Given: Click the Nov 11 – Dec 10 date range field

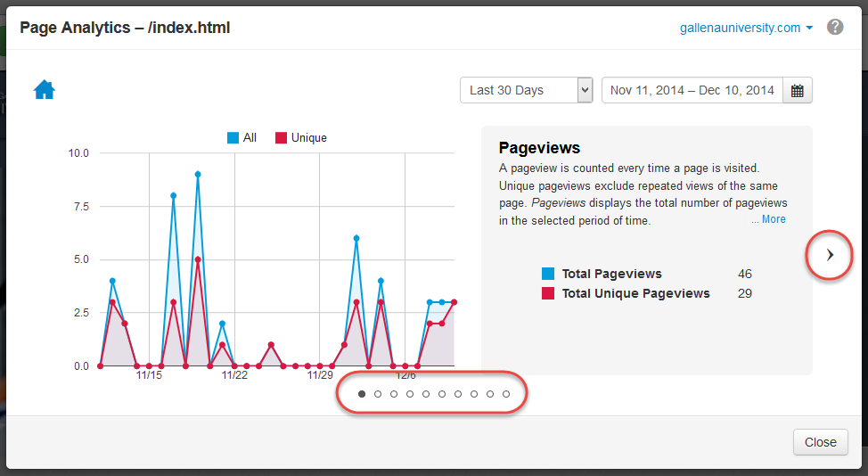Looking at the screenshot, I should 692,90.
